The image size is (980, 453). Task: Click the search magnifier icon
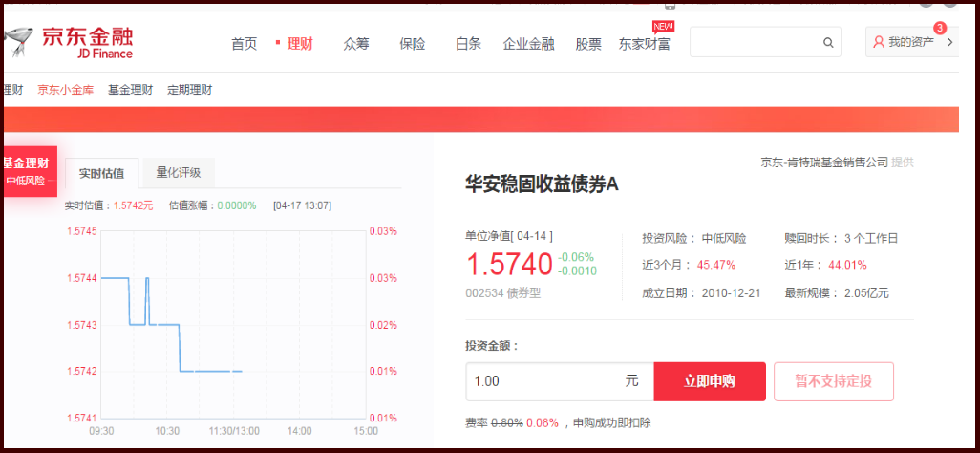pos(828,43)
